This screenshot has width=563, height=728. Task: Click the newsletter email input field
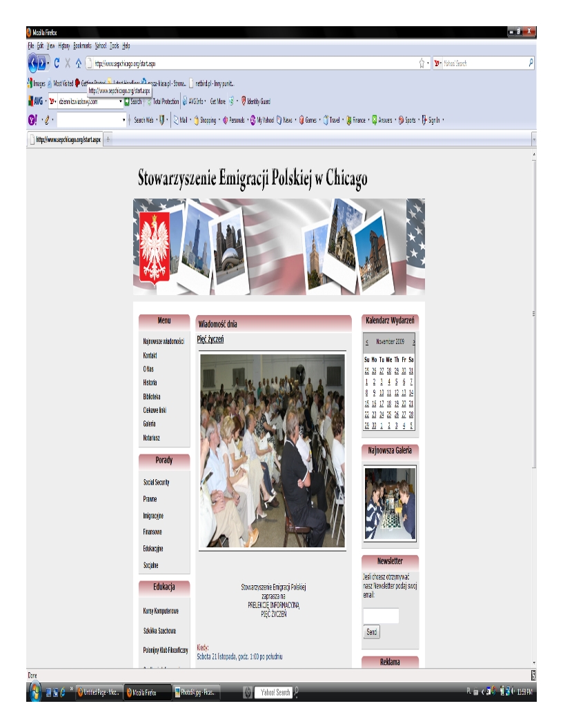point(381,616)
